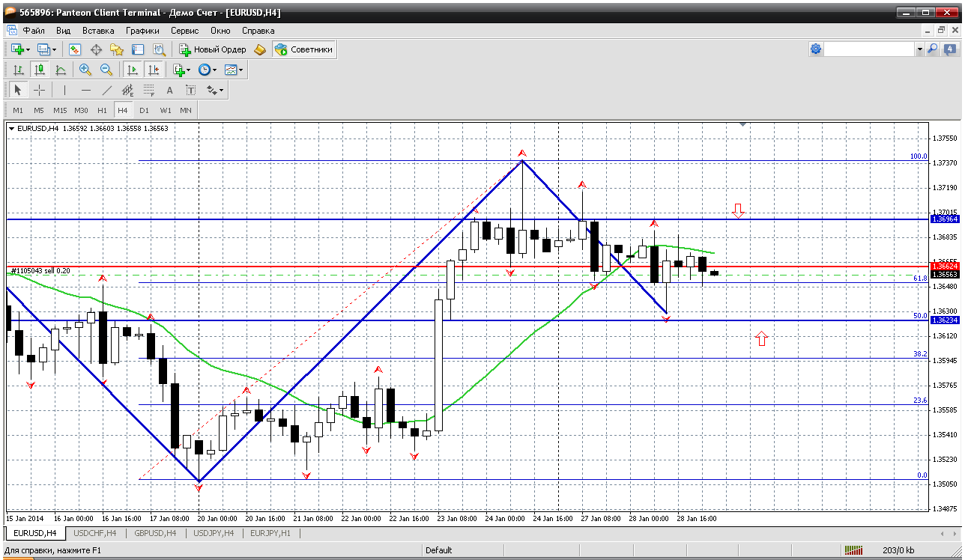The image size is (965, 560).
Task: Switch to the USDJPY,H4 chart tab
Action: pos(213,533)
